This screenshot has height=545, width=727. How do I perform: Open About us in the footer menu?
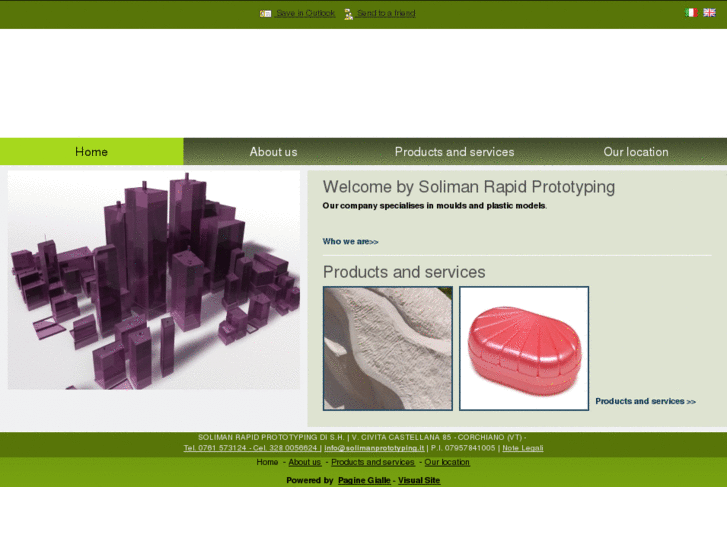pos(305,462)
